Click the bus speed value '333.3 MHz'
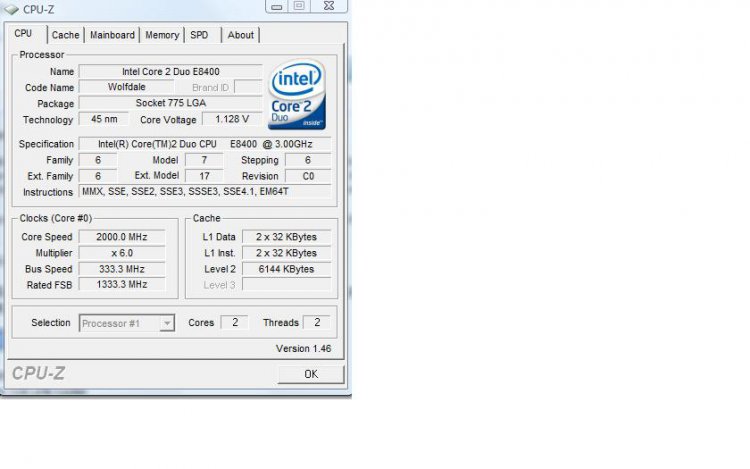The width and height of the screenshot is (750, 469). click(122, 269)
